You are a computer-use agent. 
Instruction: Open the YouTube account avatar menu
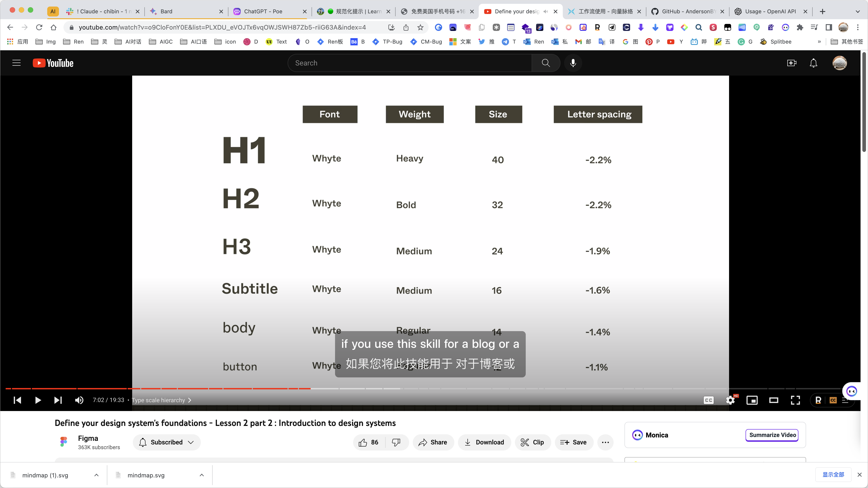coord(839,63)
